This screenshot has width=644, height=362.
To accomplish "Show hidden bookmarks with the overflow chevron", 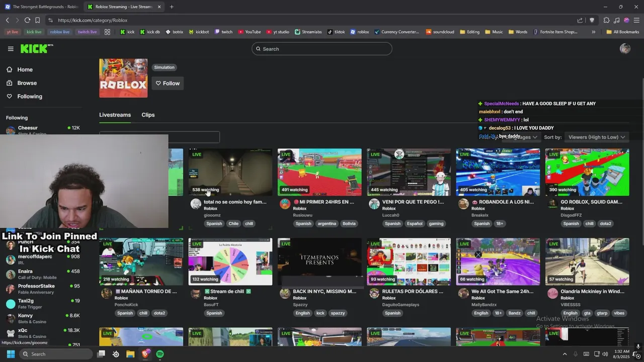I will click(593, 32).
